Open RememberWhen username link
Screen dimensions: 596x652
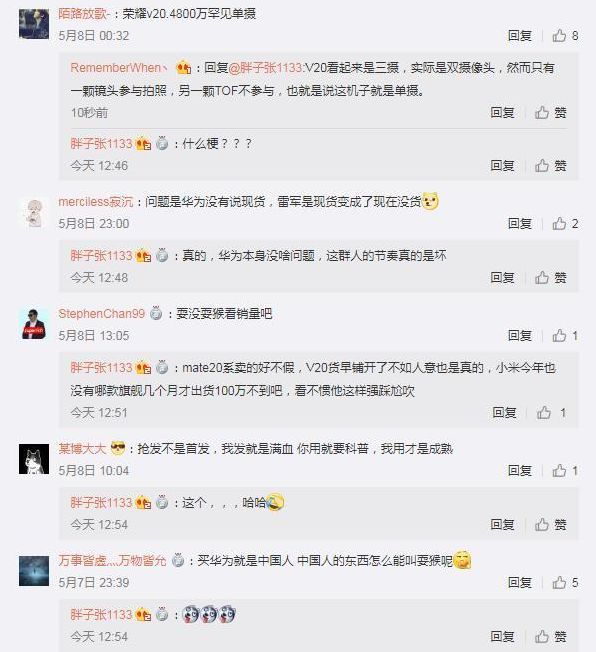tap(119, 67)
